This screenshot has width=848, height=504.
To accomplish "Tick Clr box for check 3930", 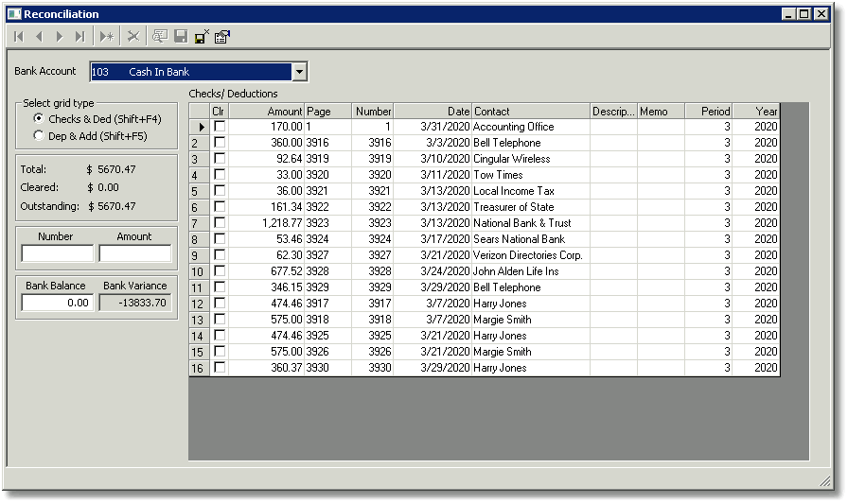I will [x=220, y=367].
